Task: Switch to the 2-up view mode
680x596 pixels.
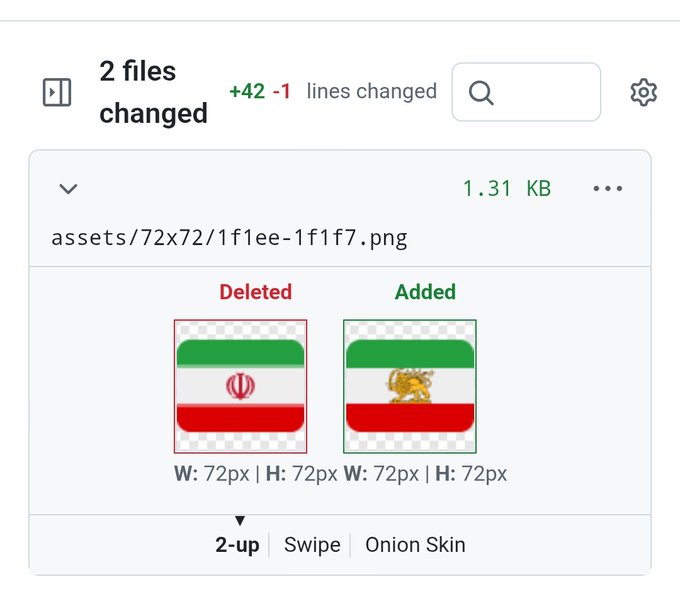Action: tap(237, 545)
